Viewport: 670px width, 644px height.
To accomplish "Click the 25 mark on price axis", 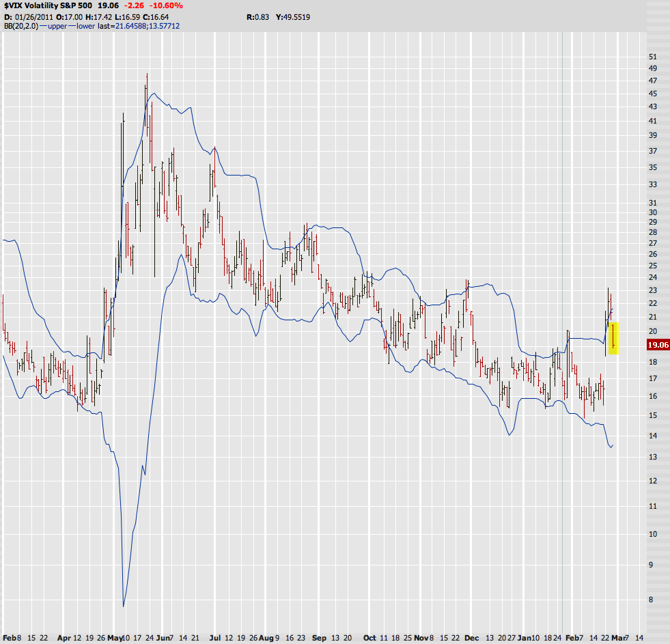I will [653, 265].
